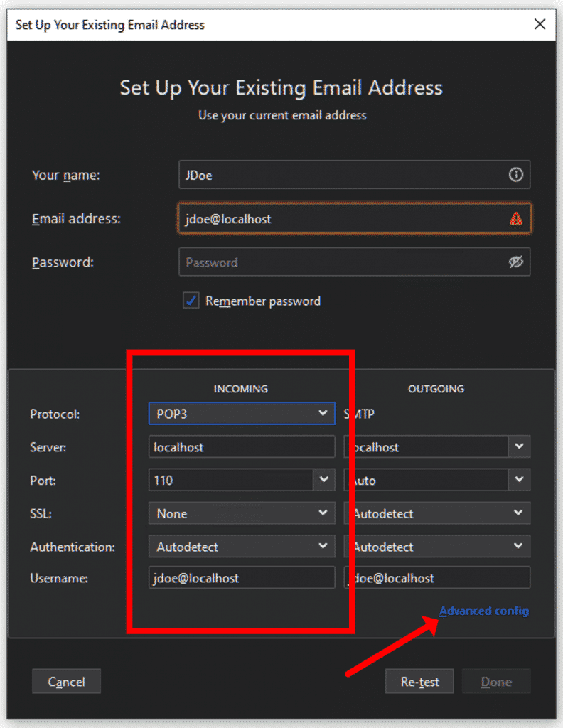563x728 pixels.
Task: Open the incoming SSL None dropdown
Action: point(242,513)
